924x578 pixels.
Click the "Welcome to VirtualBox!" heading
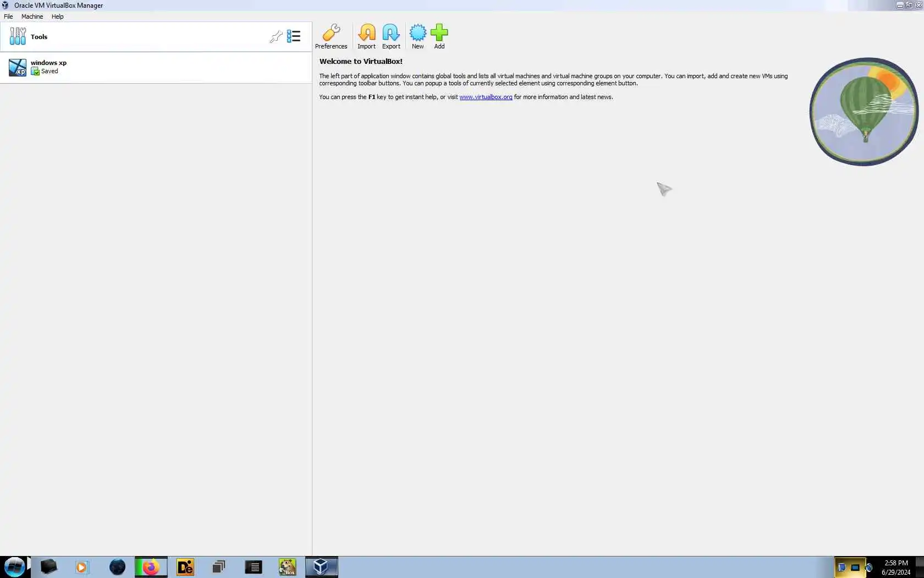pos(361,61)
